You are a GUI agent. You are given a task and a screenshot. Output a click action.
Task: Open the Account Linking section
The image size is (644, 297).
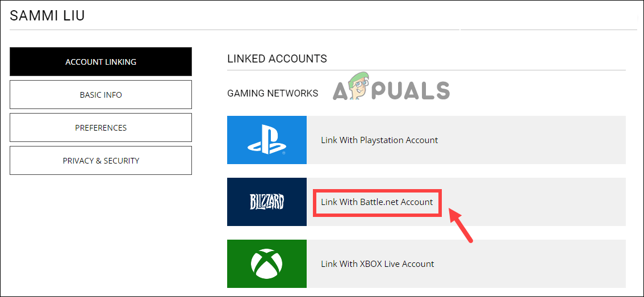101,62
